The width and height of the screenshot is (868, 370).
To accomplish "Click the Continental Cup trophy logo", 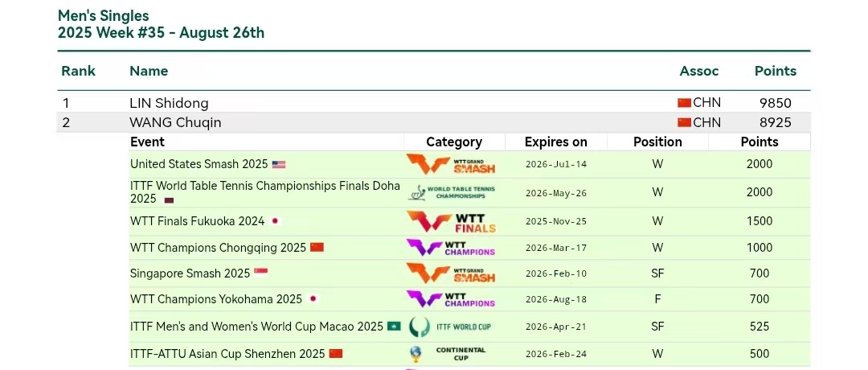I will pos(448,354).
